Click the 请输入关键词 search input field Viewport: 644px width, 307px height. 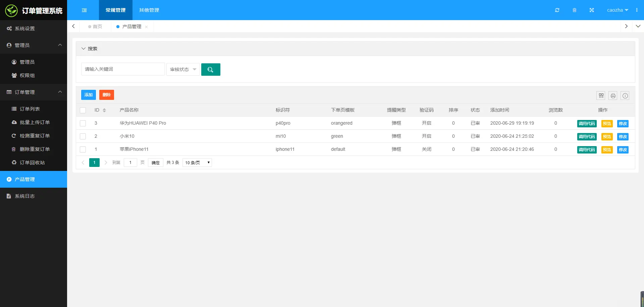pos(123,69)
